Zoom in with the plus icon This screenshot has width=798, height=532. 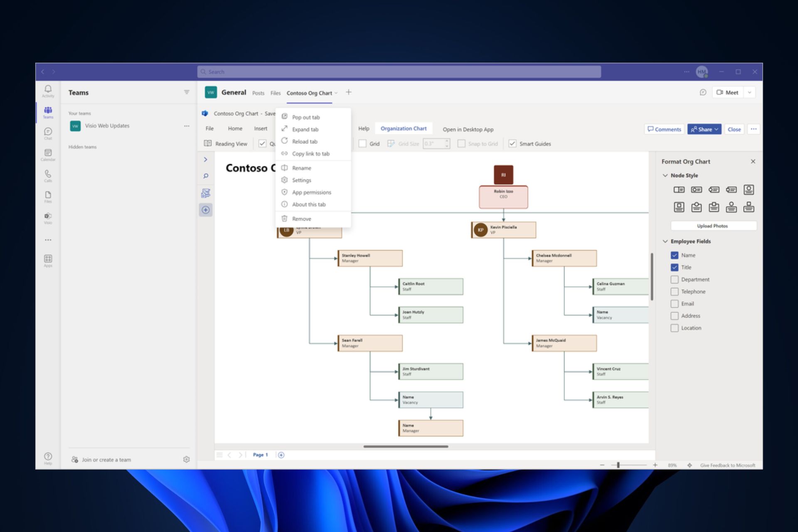[655, 465]
